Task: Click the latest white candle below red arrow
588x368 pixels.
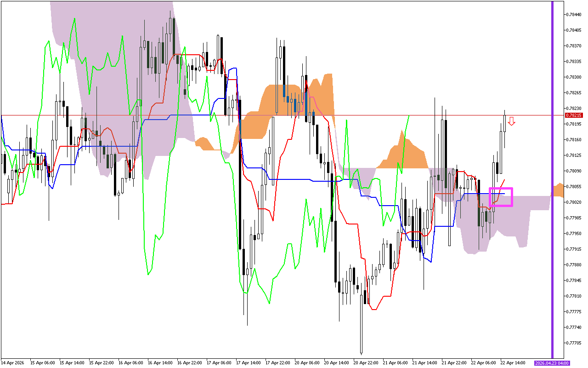Action: (505, 123)
